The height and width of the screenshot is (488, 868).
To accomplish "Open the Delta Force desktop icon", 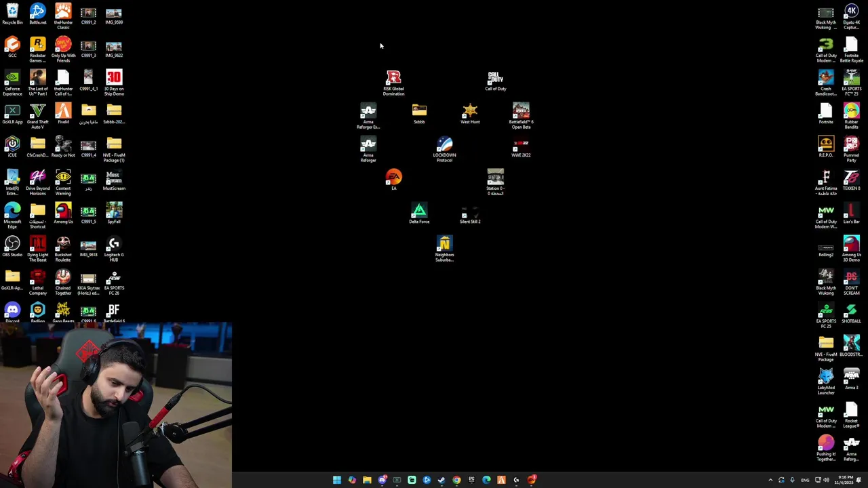I will pos(419,213).
